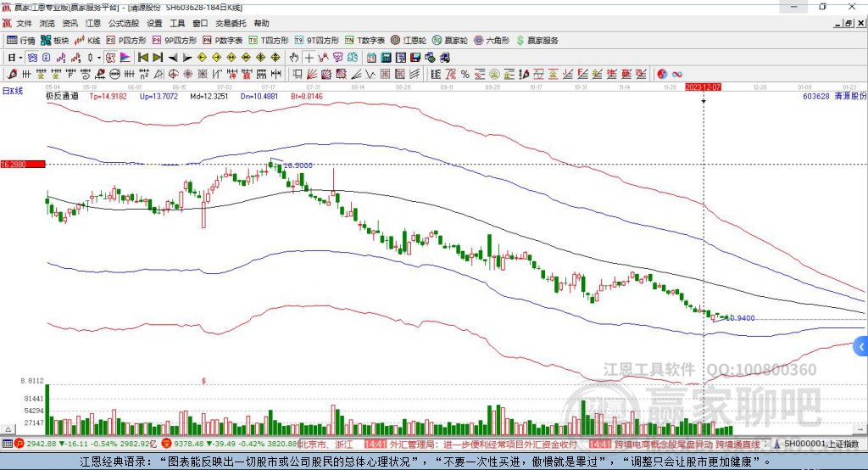Select the percent % retracement tool
The width and height of the screenshot is (868, 470).
point(465,74)
